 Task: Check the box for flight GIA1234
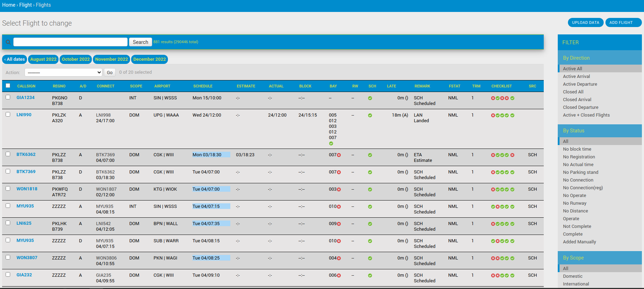click(8, 97)
